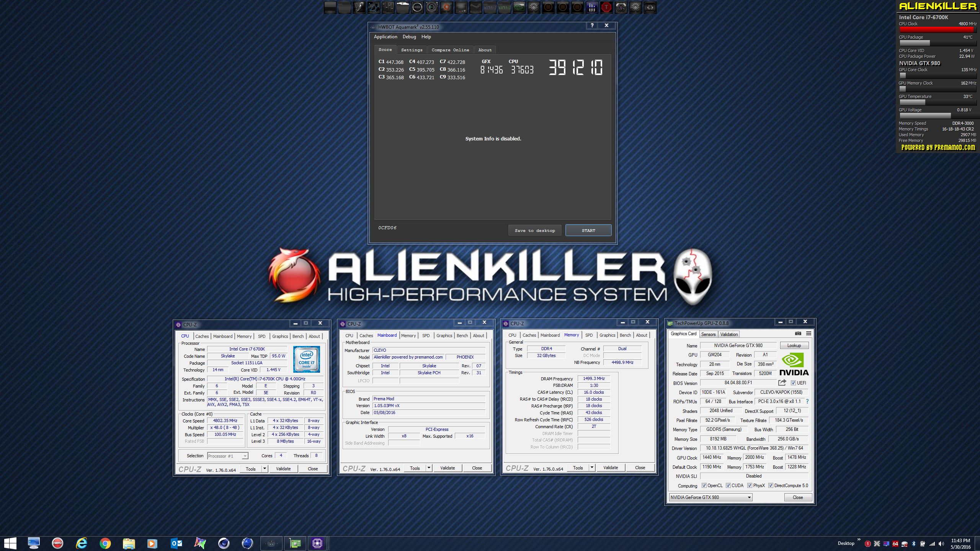Open the blue equalizer bars icon in the top dock
This screenshot has height=551, width=980.
[x=592, y=7]
